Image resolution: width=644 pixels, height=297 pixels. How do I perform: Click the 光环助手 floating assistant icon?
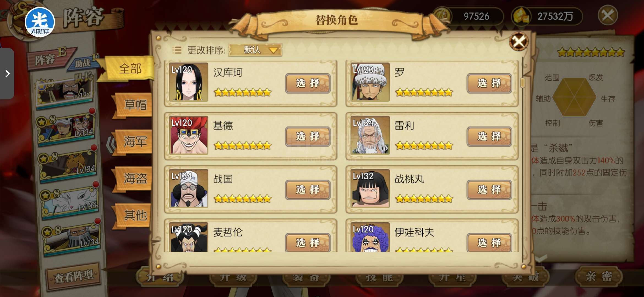40,22
